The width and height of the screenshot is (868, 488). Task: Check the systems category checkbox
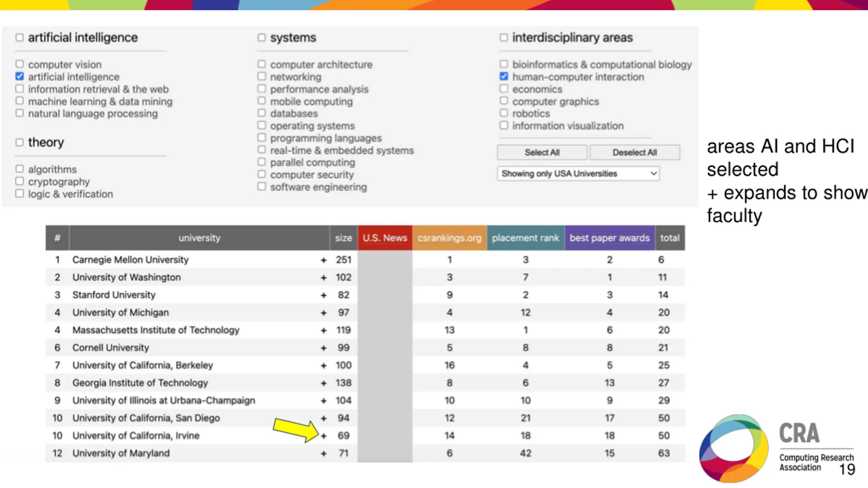coord(261,37)
